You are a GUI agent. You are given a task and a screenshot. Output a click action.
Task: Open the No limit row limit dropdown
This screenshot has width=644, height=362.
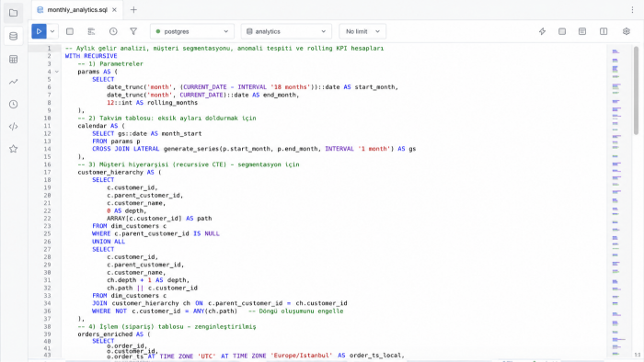click(362, 31)
